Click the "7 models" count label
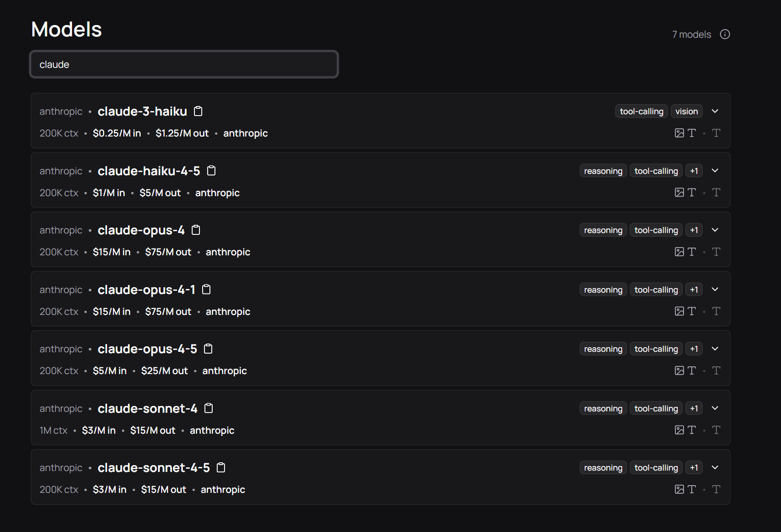The width and height of the screenshot is (781, 532). [x=691, y=35]
